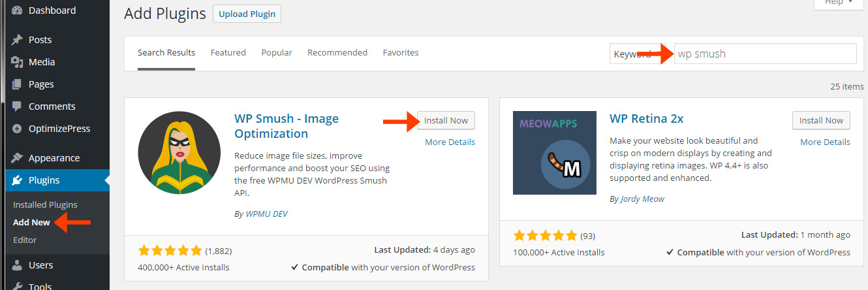Viewport: 868px width, 290px height.
Task: Open the WP Retina 2x title link
Action: click(x=647, y=118)
